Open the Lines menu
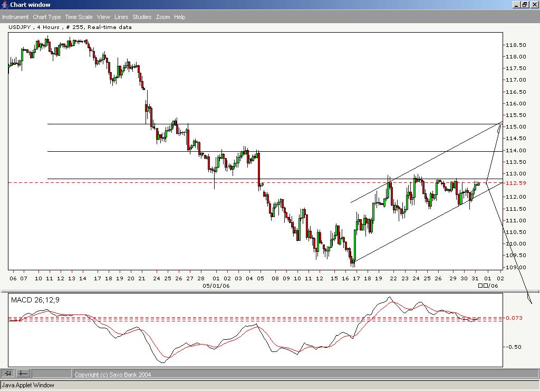Screen dimensions: 540x392 [121, 16]
